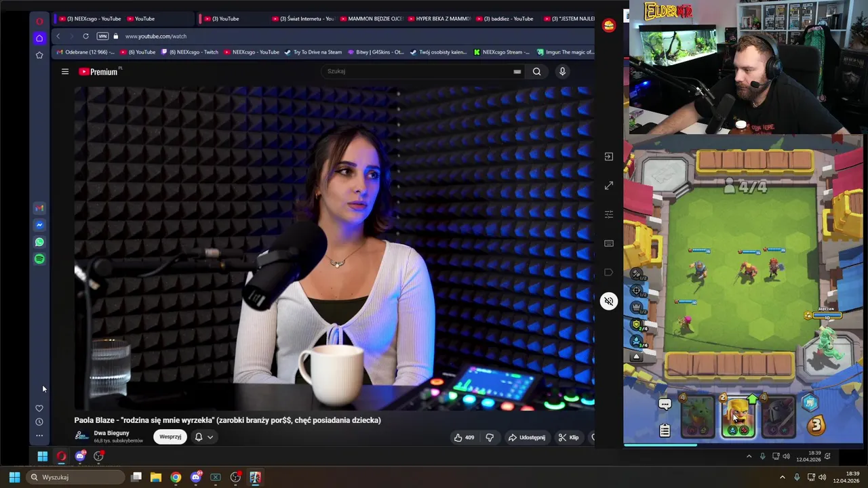Switch to 'MAMMON BĘDZIE OJCEM' tab

pyautogui.click(x=371, y=19)
